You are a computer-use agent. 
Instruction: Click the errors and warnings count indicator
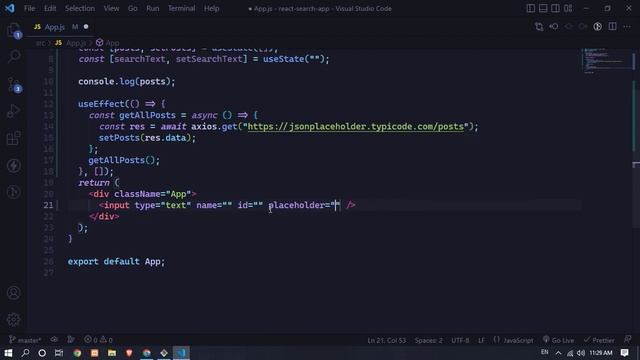[x=98, y=340]
